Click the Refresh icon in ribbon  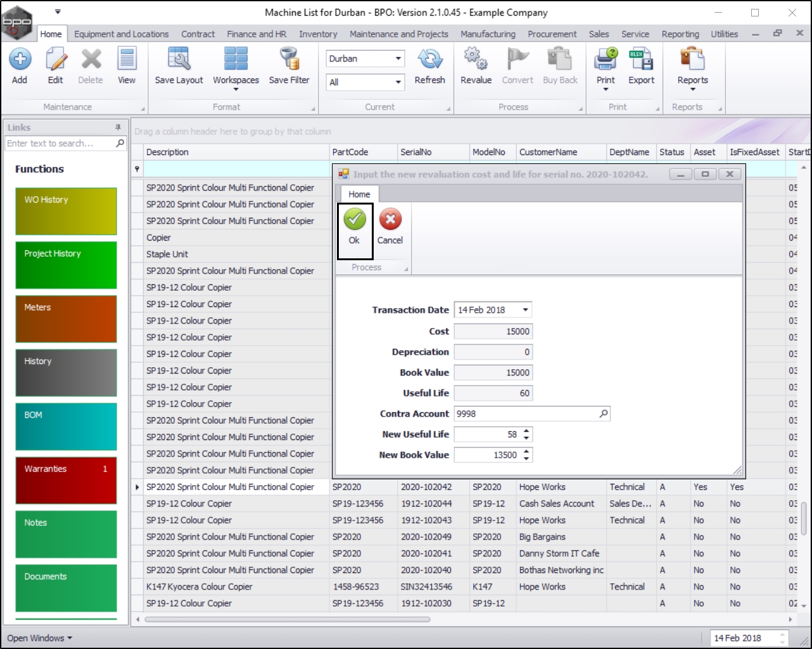[429, 60]
